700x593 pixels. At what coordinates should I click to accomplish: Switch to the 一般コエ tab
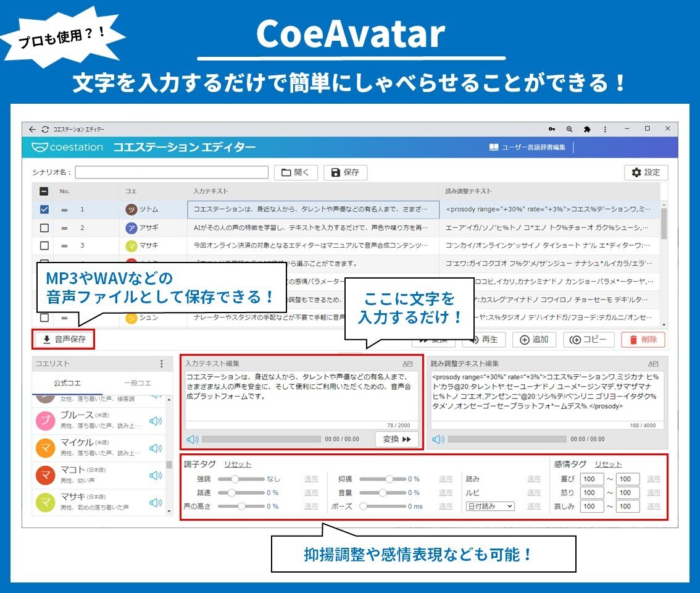(x=138, y=382)
